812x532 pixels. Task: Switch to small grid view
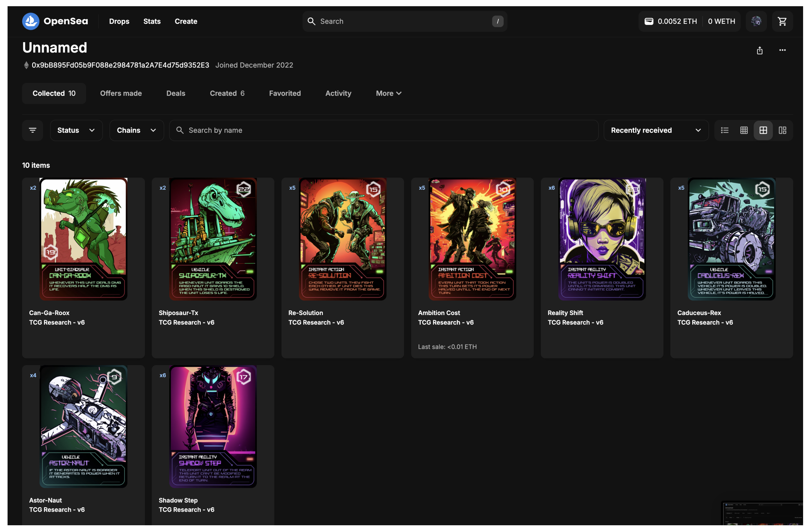click(x=744, y=130)
